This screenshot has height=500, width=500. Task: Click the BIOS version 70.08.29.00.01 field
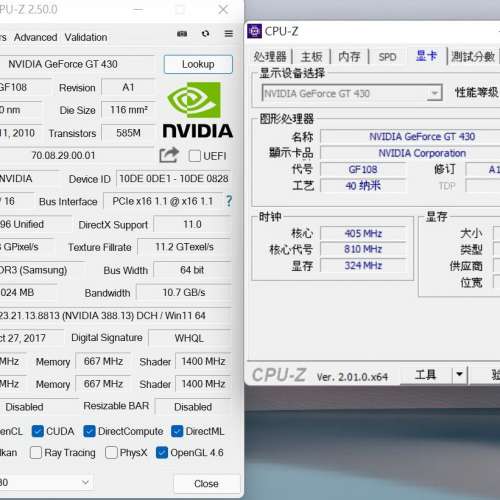coord(77,155)
